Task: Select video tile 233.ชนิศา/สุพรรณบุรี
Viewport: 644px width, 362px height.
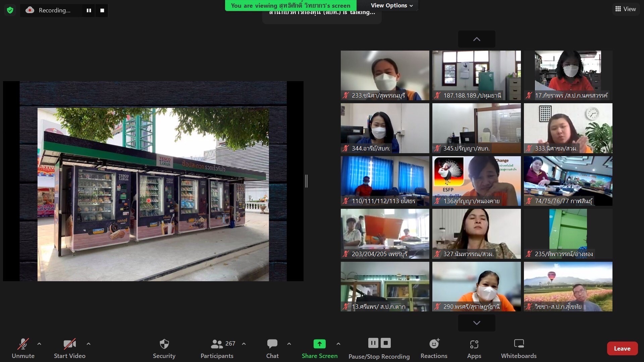Action: coord(385,75)
